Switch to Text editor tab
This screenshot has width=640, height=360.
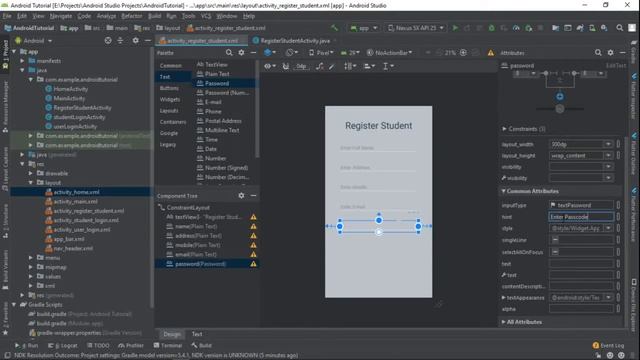pos(197,334)
